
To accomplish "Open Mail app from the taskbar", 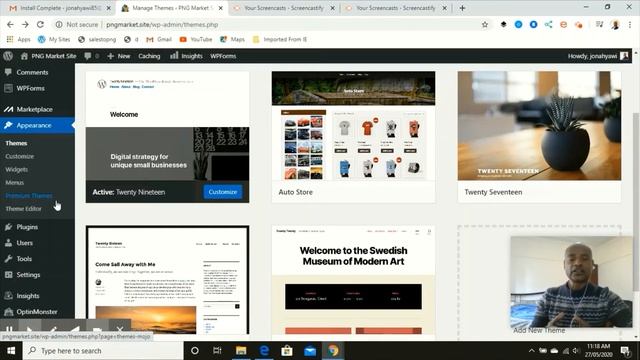I will 310,351.
